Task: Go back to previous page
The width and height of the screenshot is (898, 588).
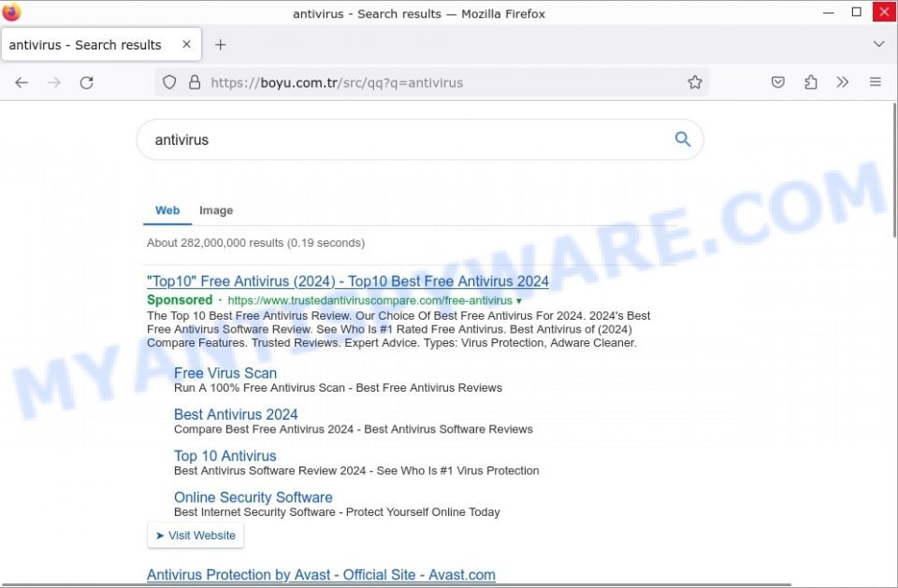Action: 22,82
